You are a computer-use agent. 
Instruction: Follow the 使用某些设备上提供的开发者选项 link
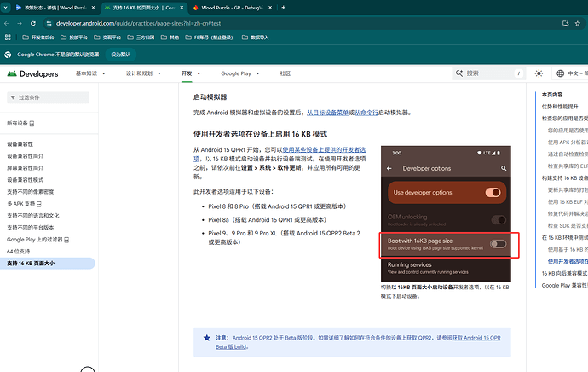(324, 150)
